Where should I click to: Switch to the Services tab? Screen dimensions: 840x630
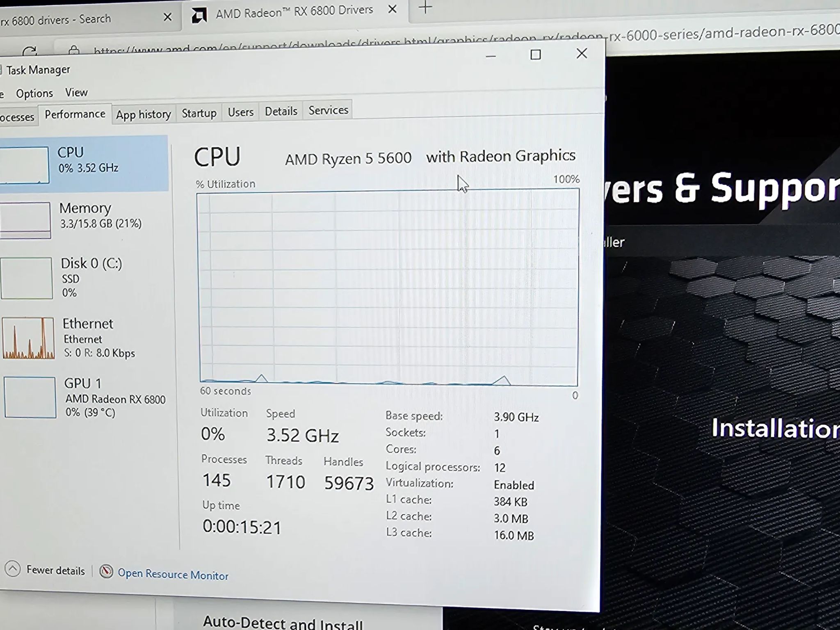pos(328,110)
